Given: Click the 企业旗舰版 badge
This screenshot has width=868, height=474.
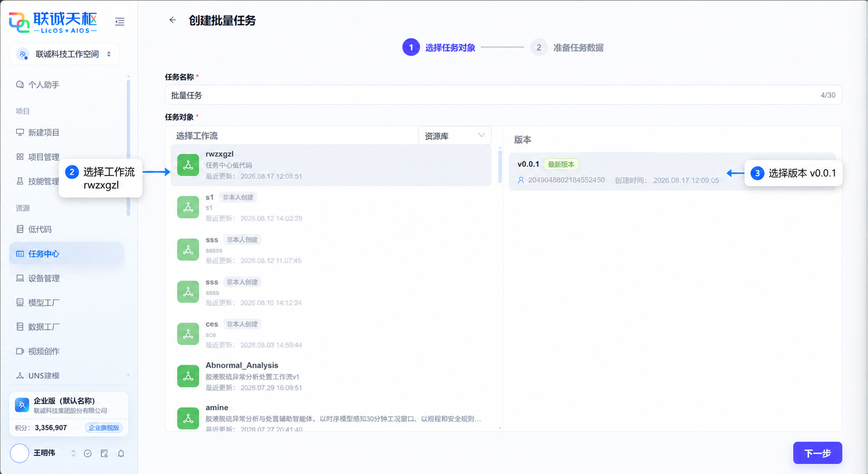Looking at the screenshot, I should (x=104, y=427).
